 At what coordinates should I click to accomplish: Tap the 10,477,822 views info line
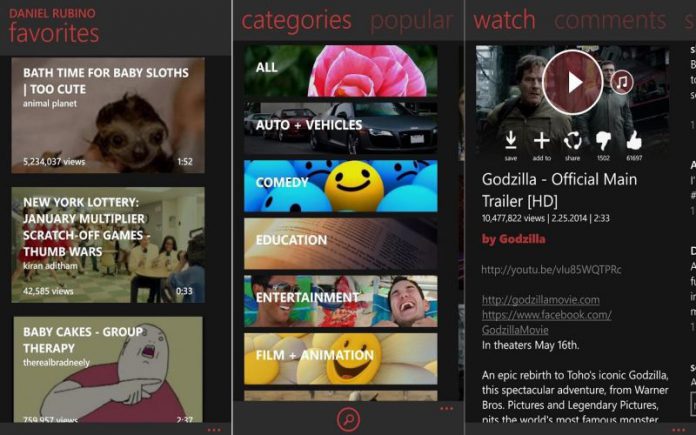pyautogui.click(x=546, y=218)
